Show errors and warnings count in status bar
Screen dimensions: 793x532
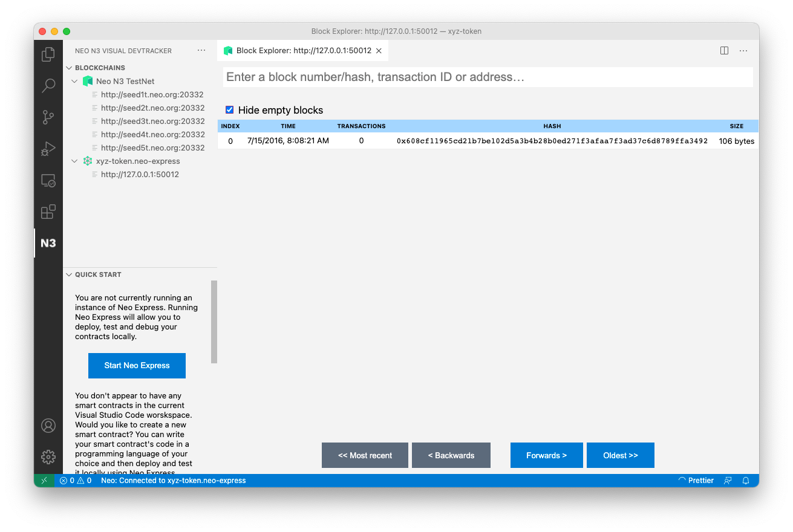point(76,481)
